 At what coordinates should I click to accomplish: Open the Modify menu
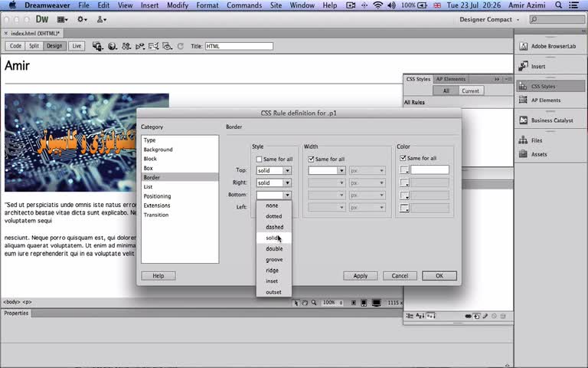tap(178, 5)
